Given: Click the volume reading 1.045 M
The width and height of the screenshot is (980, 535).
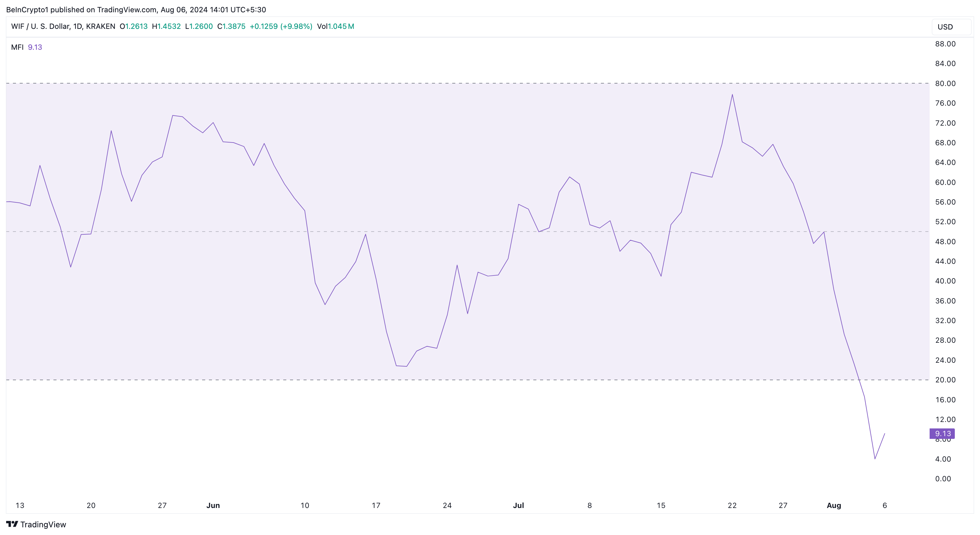Looking at the screenshot, I should pyautogui.click(x=341, y=26).
